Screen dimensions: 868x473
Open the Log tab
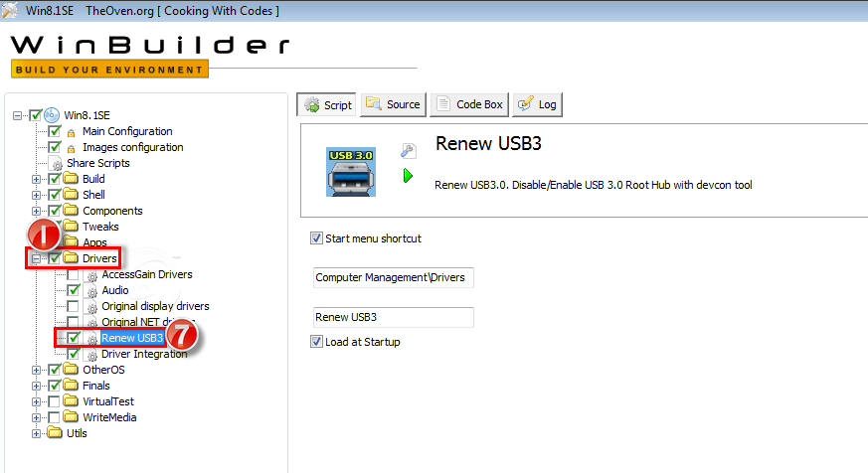pos(538,104)
